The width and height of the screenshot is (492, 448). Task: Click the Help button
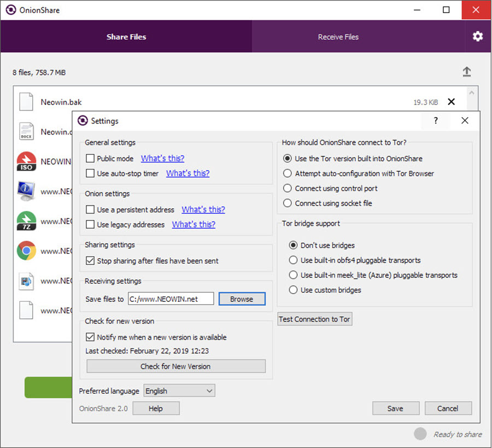click(156, 408)
